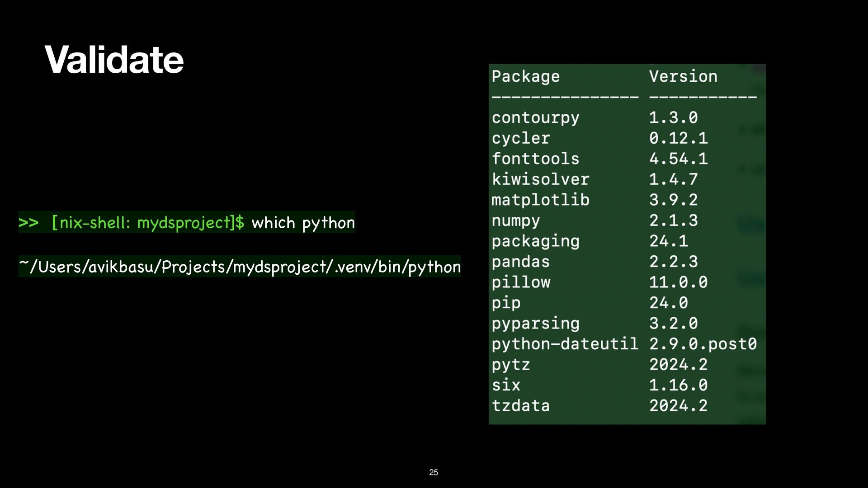The image size is (868, 488).
Task: Click the pillow version '11.0.0'
Action: pos(679,282)
